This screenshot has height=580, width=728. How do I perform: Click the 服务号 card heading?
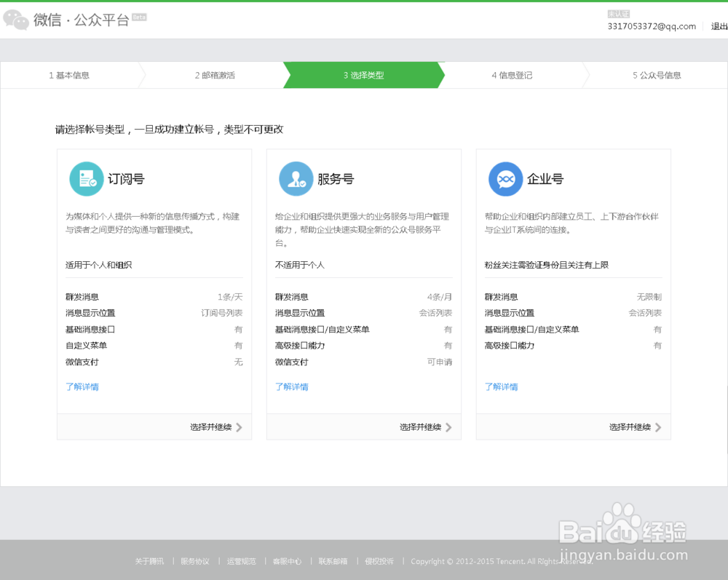(336, 179)
